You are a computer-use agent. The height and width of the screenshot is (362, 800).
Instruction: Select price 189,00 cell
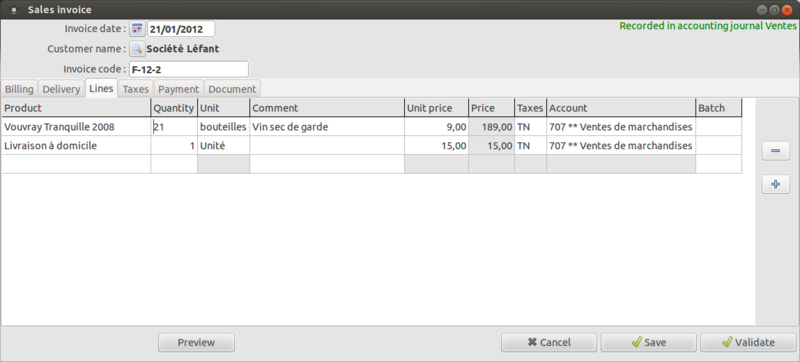coord(491,127)
